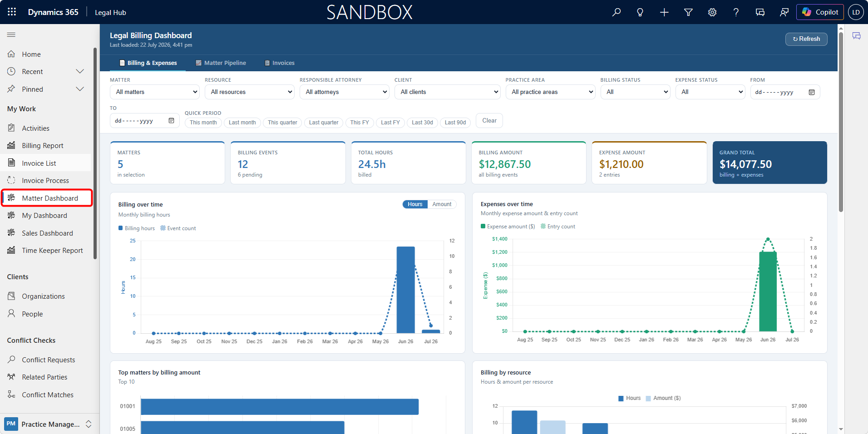The width and height of the screenshot is (868, 434).
Task: Open the Matter filter dropdown
Action: click(x=155, y=92)
